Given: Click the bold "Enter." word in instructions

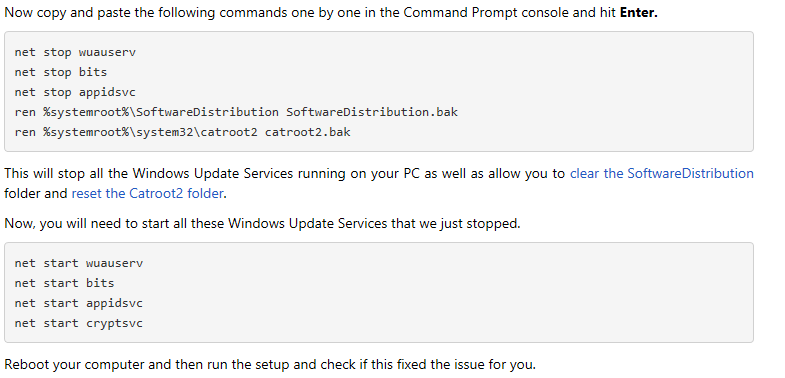Looking at the screenshot, I should click(638, 13).
